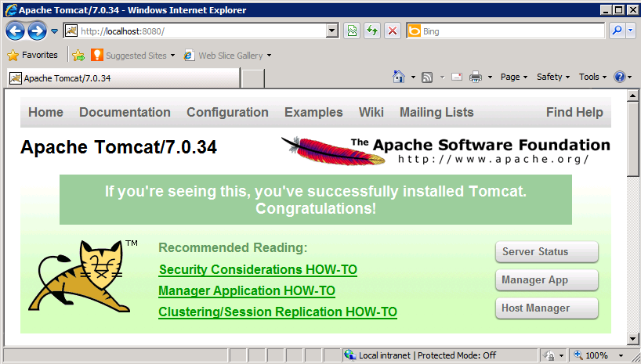Click inside the Bing search box
Viewport: 641px width, 364px height.
pos(509,31)
